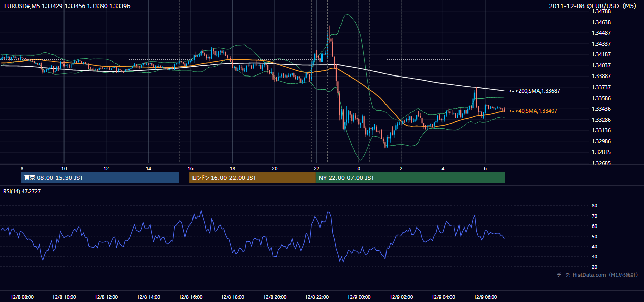Click price axis value 1.34187
This screenshot has height=302, width=644.
pos(602,55)
